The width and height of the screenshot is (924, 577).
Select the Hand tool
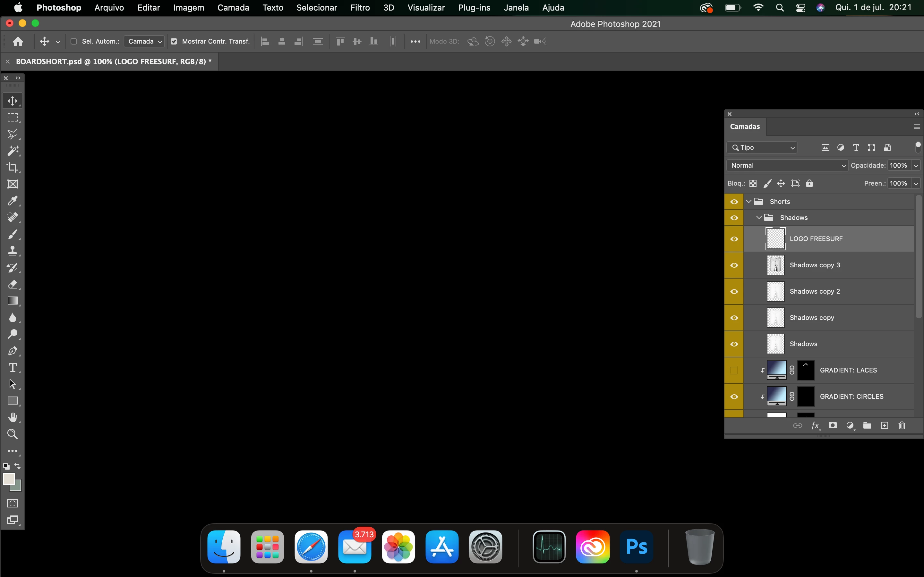[x=13, y=417]
